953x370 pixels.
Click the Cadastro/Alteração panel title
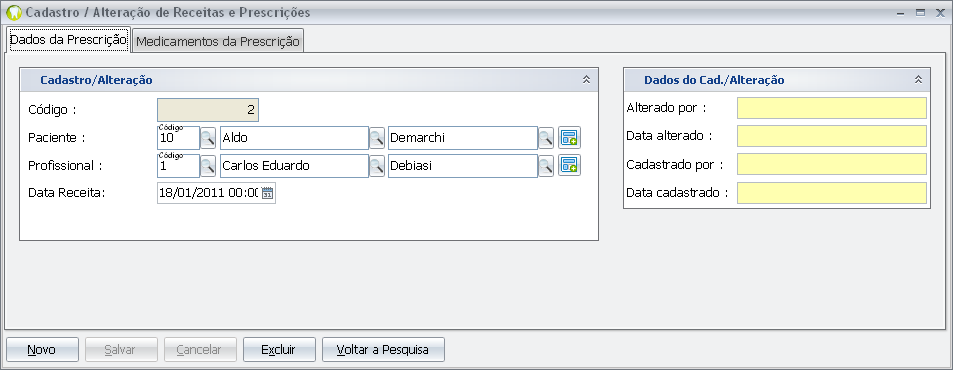point(96,80)
